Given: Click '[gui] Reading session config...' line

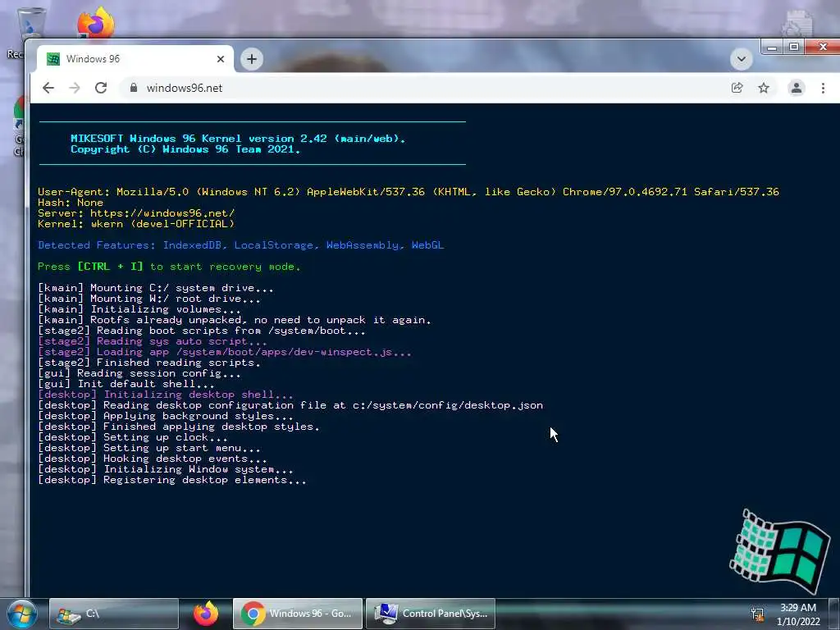Looking at the screenshot, I should pyautogui.click(x=139, y=373).
